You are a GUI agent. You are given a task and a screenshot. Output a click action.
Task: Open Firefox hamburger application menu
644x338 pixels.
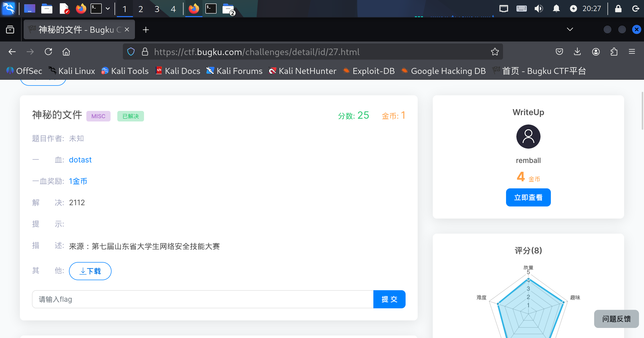(x=632, y=52)
